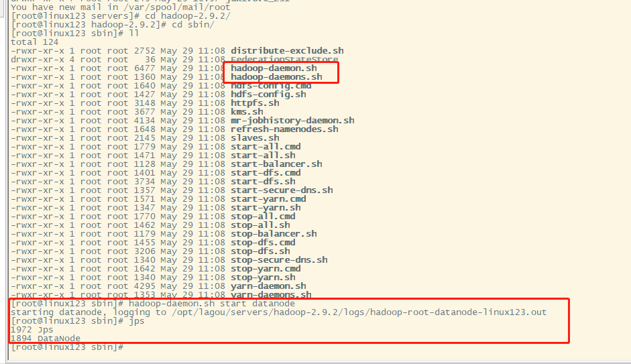
Task: Click start-yarn.cmd filename
Action: [x=268, y=198]
